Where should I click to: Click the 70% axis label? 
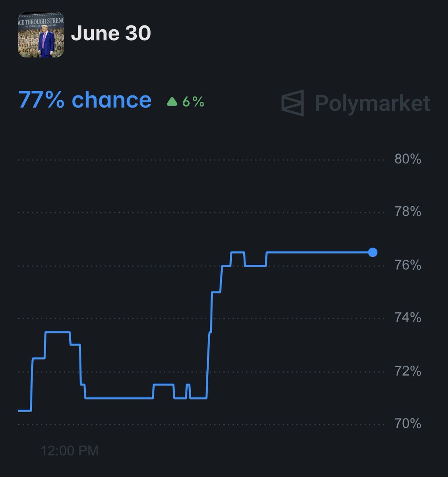(407, 424)
